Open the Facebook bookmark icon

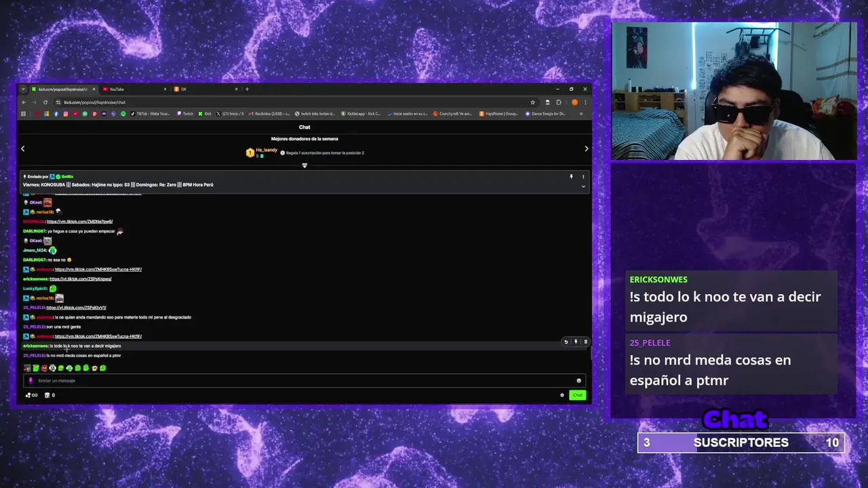click(56, 114)
